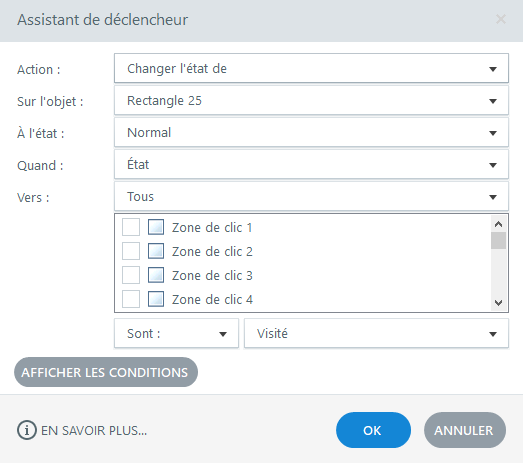The height and width of the screenshot is (463, 523).
Task: Expand the Quand dropdown showing État
Action: [311, 164]
